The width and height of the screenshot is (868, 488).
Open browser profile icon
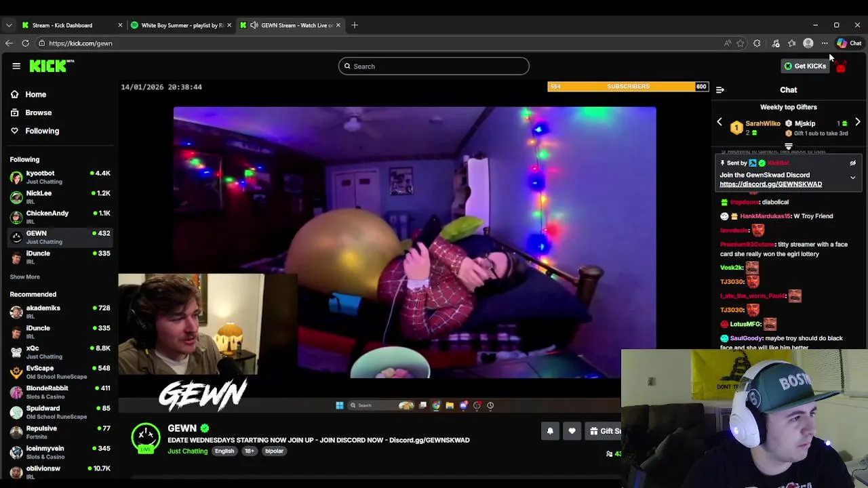(x=808, y=43)
